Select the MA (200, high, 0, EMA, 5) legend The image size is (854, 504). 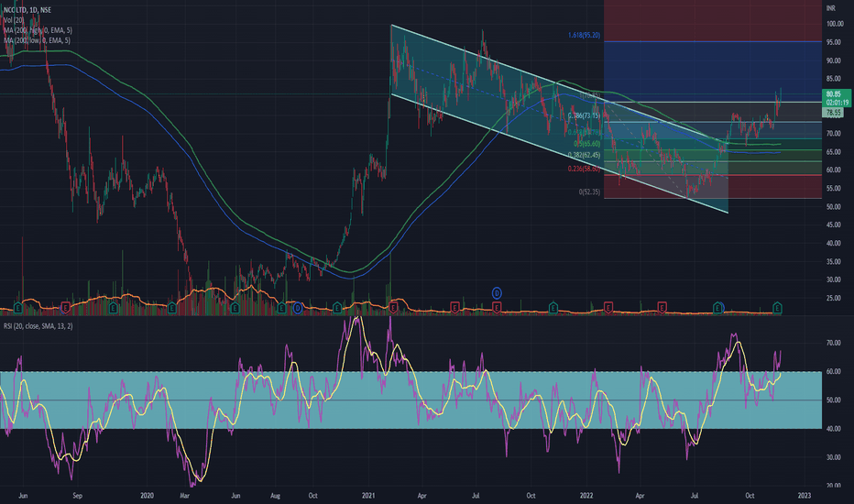pos(38,30)
